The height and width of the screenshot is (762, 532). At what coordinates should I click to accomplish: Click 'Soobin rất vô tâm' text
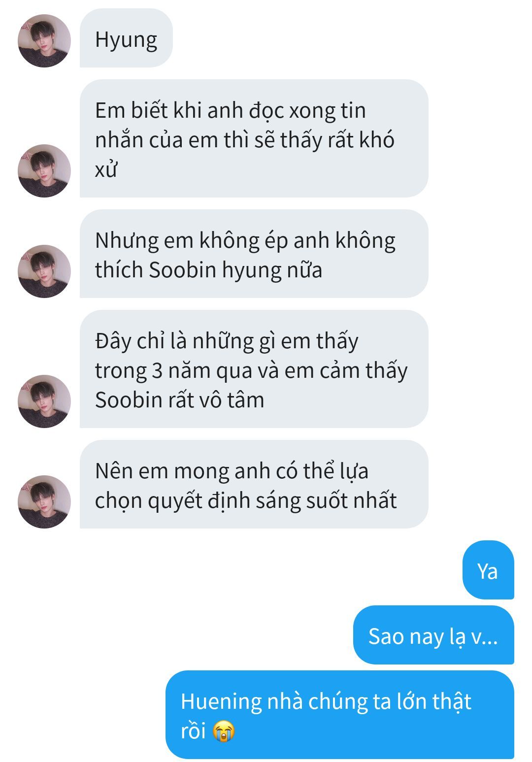[179, 400]
